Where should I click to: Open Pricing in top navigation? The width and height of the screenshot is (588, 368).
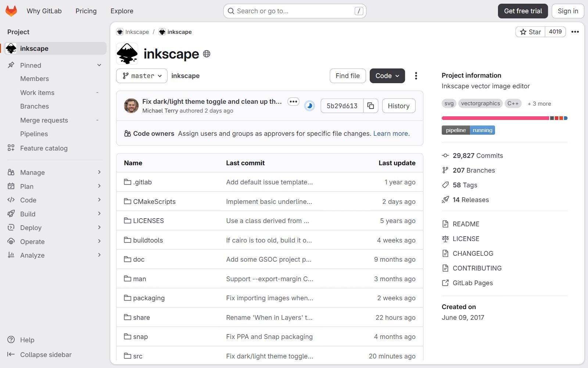tap(86, 11)
